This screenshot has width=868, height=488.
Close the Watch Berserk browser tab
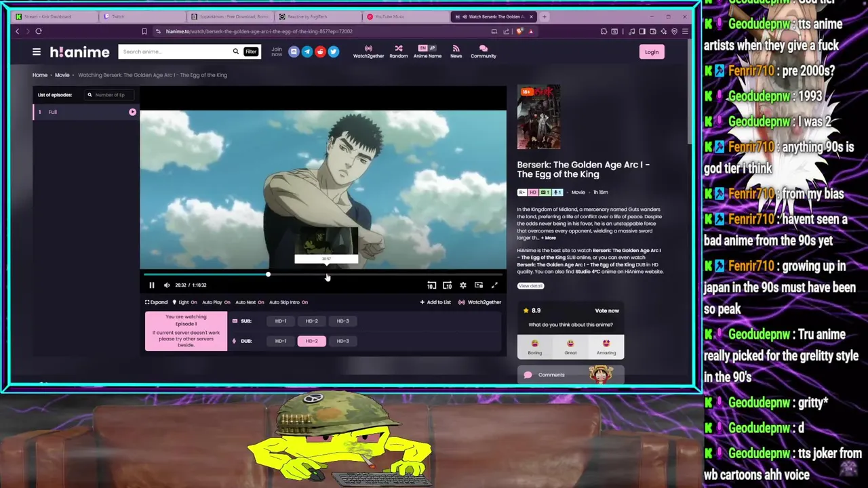point(532,16)
